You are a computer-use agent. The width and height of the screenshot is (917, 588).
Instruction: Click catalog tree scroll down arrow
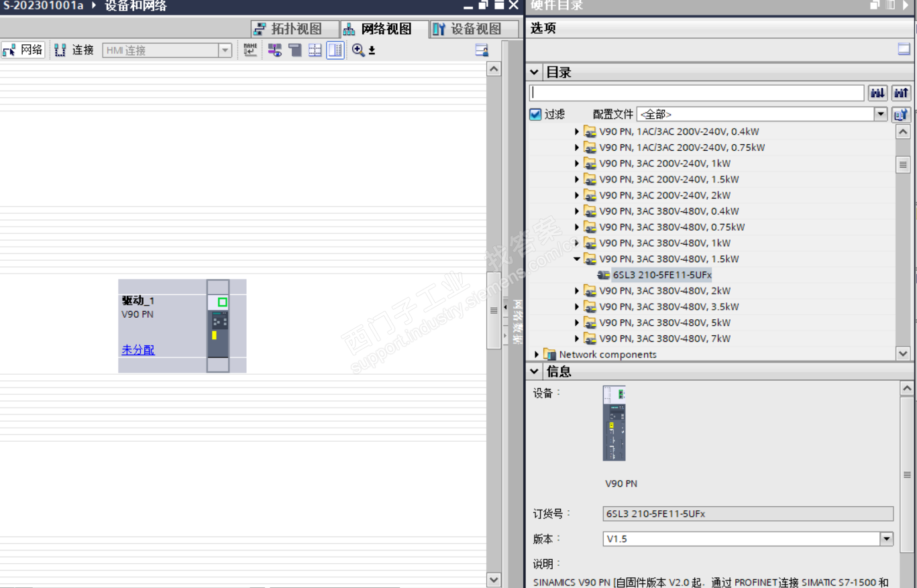point(903,353)
